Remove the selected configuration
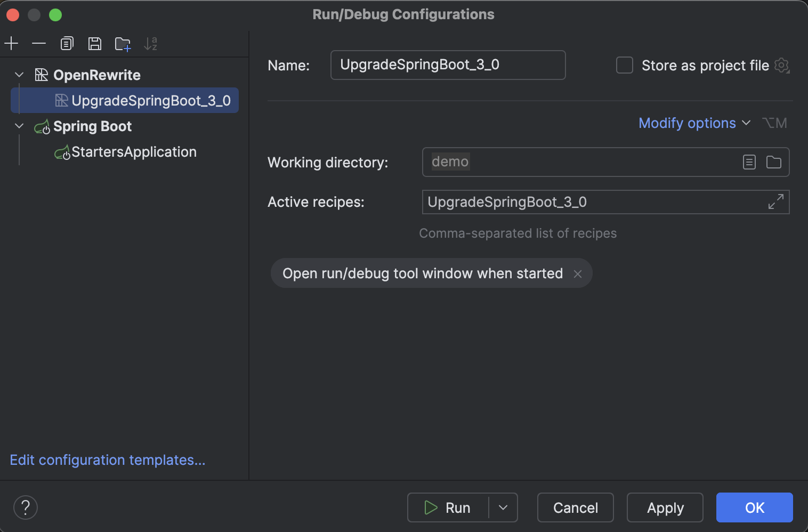This screenshot has width=808, height=532. coord(39,43)
